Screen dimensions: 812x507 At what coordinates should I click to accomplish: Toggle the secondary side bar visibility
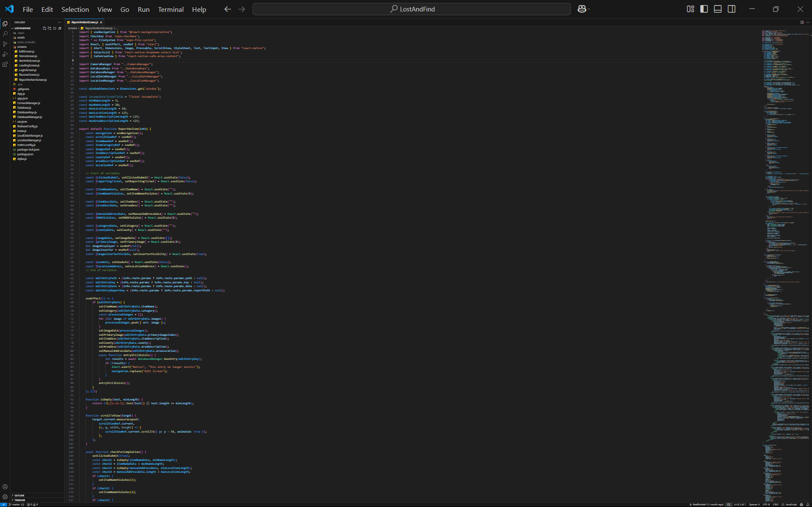[732, 9]
